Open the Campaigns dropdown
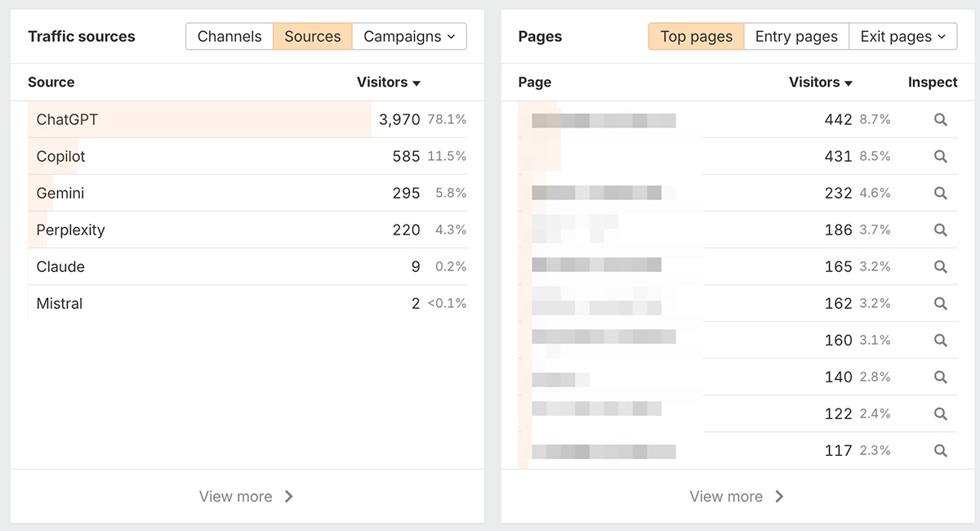The width and height of the screenshot is (980, 531). tap(409, 37)
